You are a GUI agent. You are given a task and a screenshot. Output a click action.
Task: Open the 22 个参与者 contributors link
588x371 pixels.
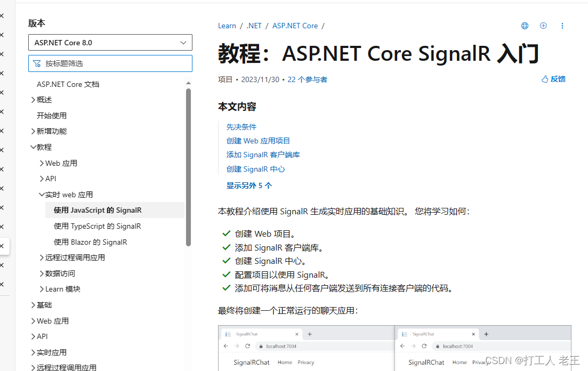tap(307, 79)
